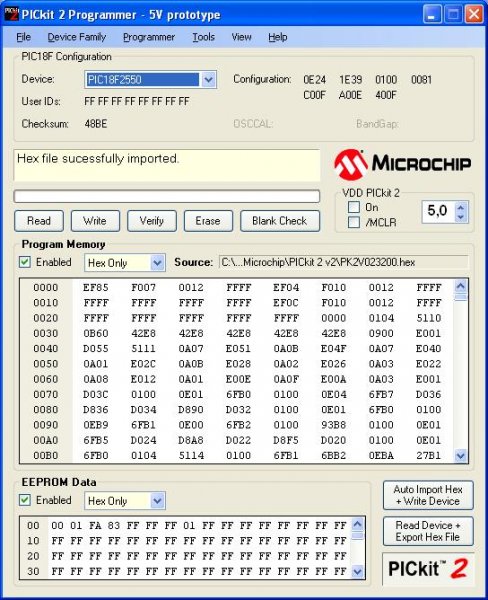The width and height of the screenshot is (488, 600).
Task: Open EEPROM Data Hex Only dropdown
Action: (x=157, y=501)
